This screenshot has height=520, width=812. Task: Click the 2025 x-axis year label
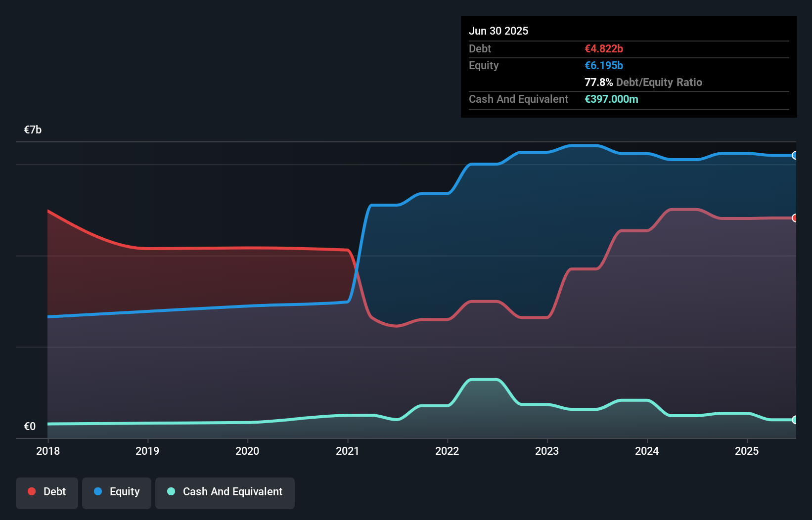(747, 451)
